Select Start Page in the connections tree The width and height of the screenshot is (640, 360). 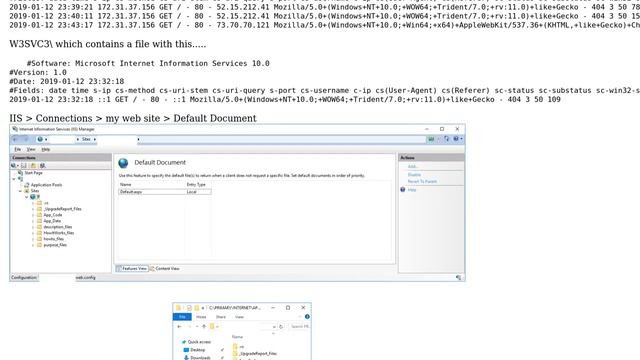33,173
